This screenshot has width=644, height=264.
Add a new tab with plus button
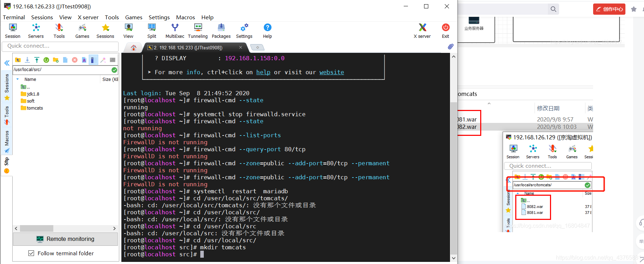[x=257, y=47]
